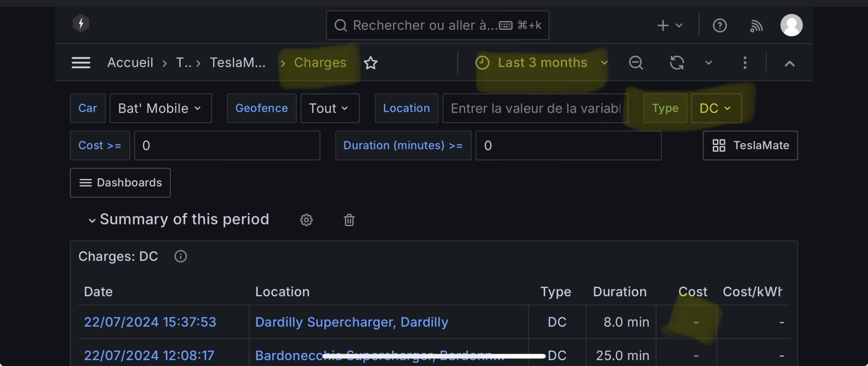
Task: Click the Duration (minutes) >= input field
Action: 569,145
